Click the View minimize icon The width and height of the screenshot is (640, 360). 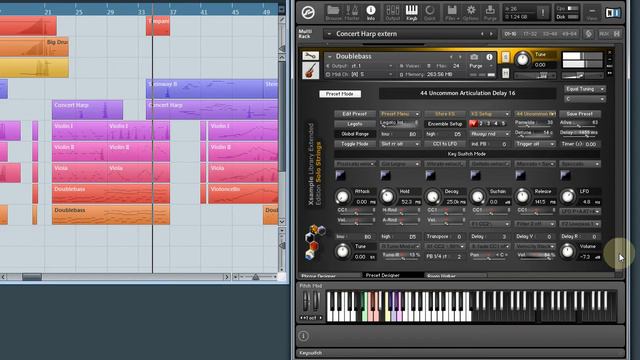592,13
